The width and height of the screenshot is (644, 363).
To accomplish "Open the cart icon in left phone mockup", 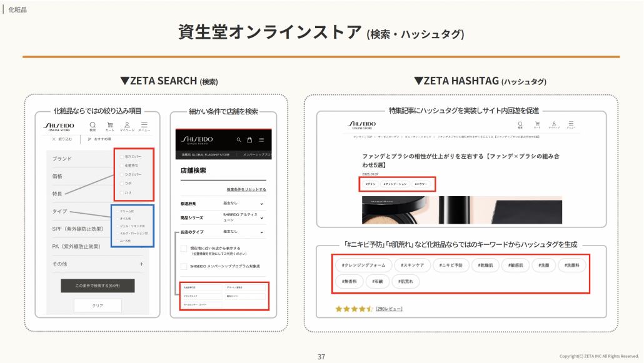I will [x=110, y=126].
